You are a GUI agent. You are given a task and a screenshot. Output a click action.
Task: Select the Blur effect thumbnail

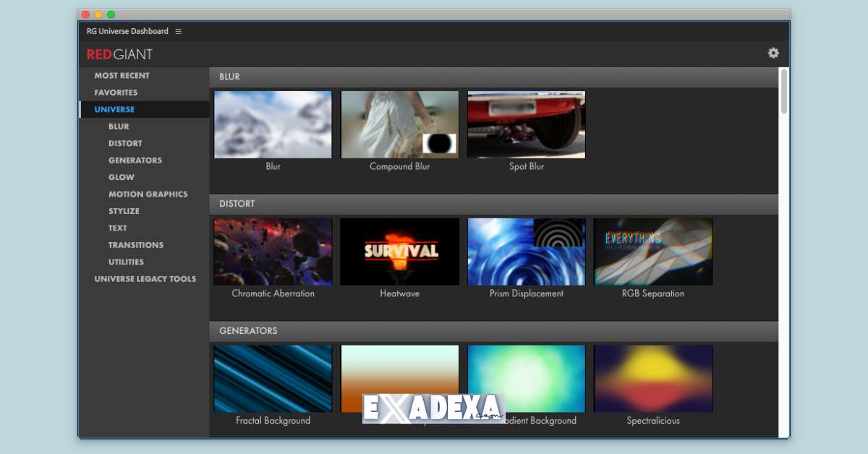pos(273,124)
